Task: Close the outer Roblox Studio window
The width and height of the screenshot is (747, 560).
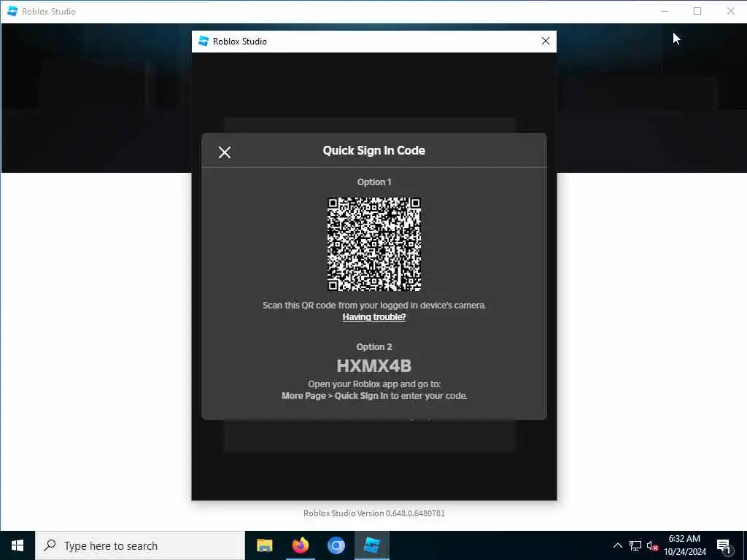Action: 731,11
